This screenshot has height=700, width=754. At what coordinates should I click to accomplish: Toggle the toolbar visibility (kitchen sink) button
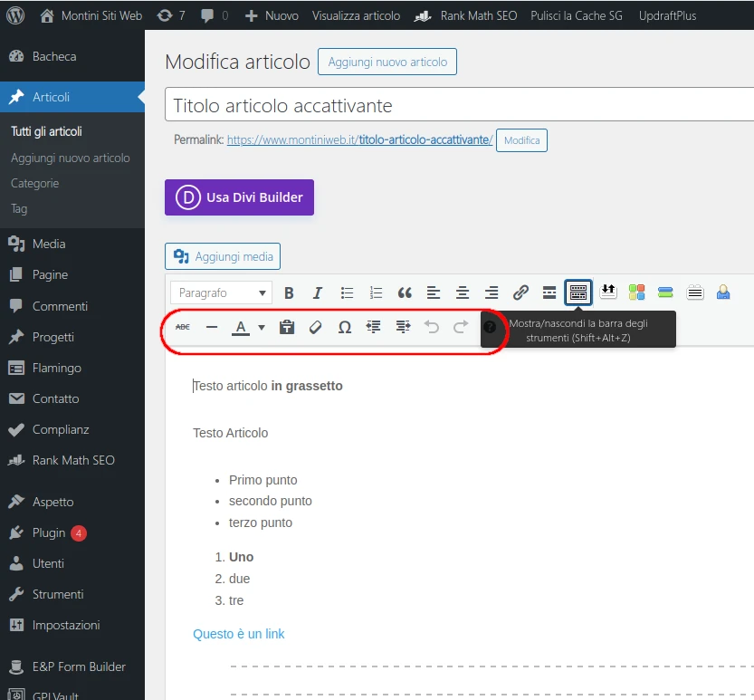578,292
